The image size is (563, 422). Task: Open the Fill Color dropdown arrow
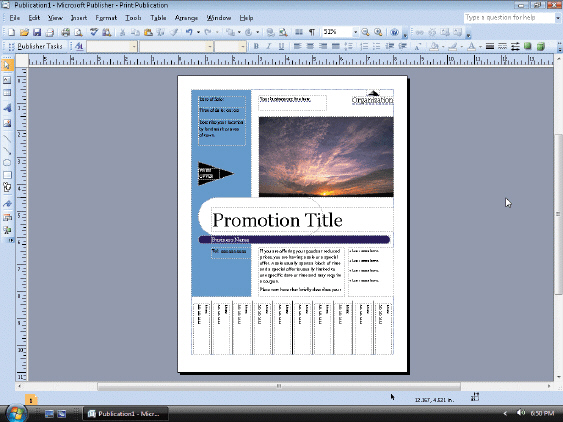click(x=443, y=46)
